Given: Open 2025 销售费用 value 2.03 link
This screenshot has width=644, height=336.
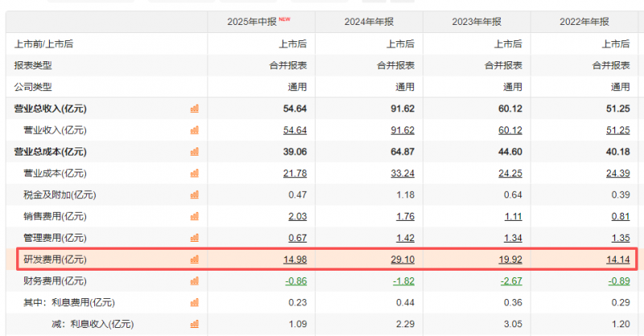Looking at the screenshot, I should pos(298,216).
